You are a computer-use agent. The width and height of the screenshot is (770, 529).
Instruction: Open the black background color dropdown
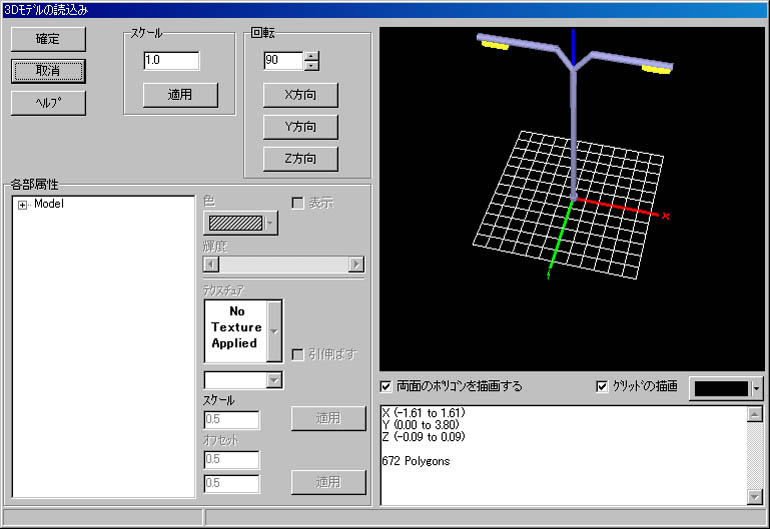[x=726, y=389]
